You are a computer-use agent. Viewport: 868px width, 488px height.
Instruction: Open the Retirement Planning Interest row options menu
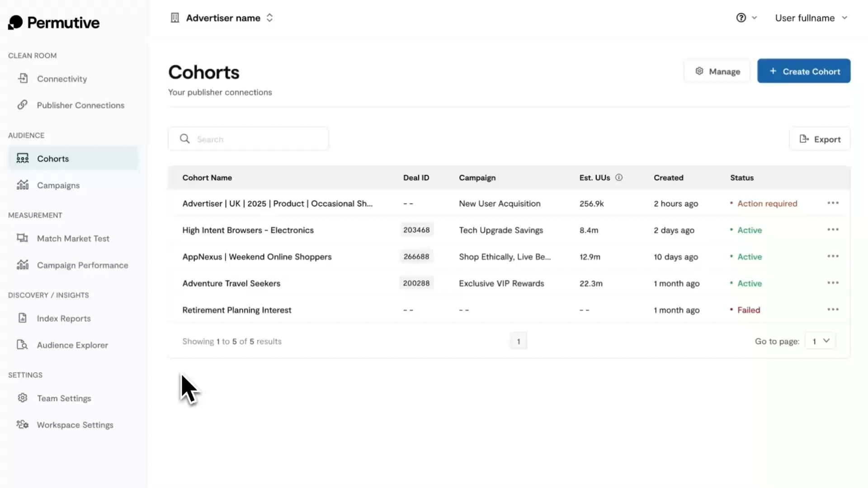(x=833, y=310)
